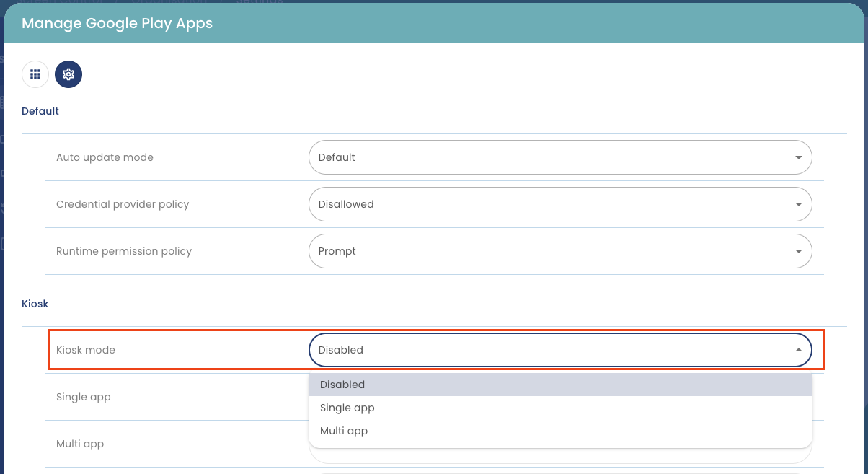The height and width of the screenshot is (474, 868).
Task: Open the Auto update mode combo box showing Default
Action: 548,157
